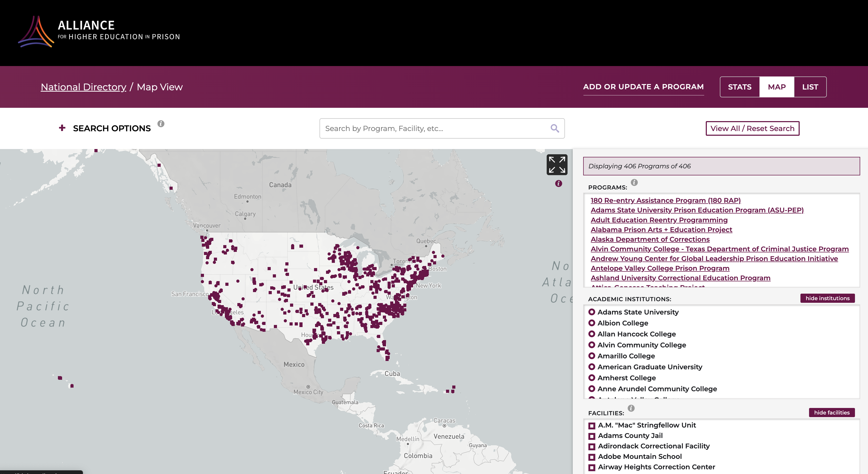Image resolution: width=868 pixels, height=474 pixels.
Task: Open Alaska Department of Corrections link
Action: pos(650,239)
